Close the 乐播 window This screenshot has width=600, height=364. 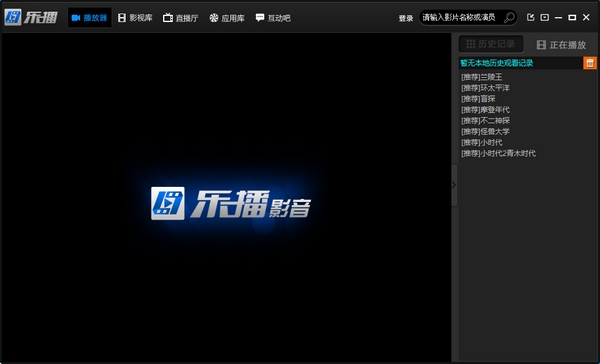(586, 17)
